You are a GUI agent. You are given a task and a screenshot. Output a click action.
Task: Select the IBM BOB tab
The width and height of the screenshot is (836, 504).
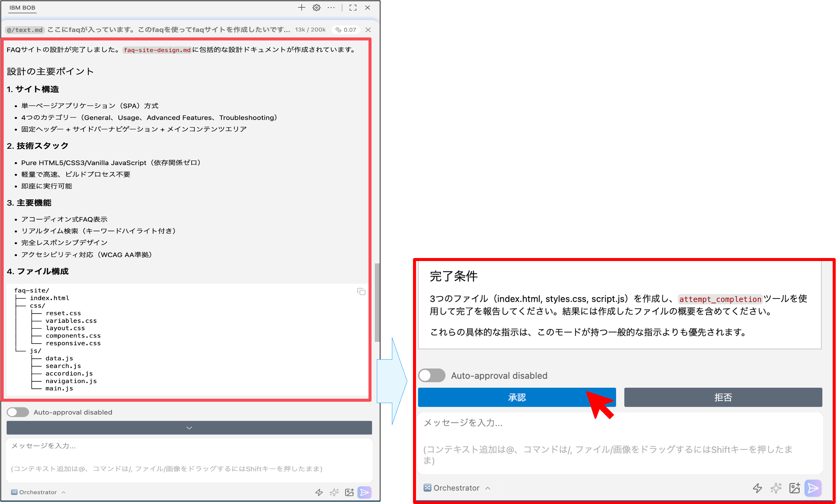click(x=22, y=7)
